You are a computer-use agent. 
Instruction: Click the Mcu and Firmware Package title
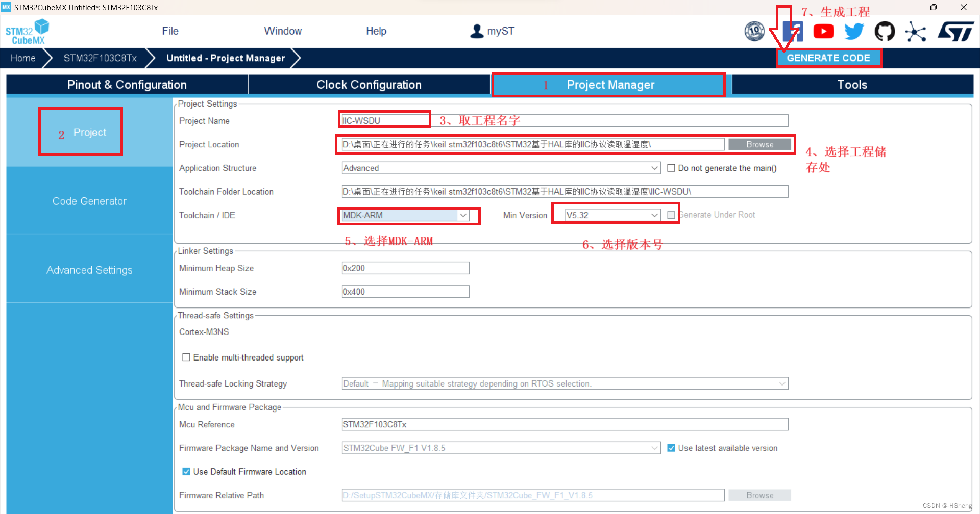[x=229, y=407]
